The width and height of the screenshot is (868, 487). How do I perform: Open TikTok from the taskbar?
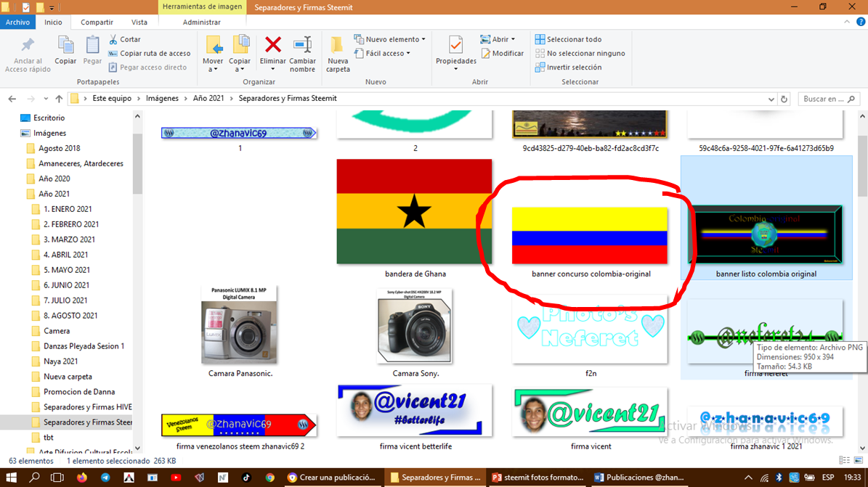pos(246,478)
